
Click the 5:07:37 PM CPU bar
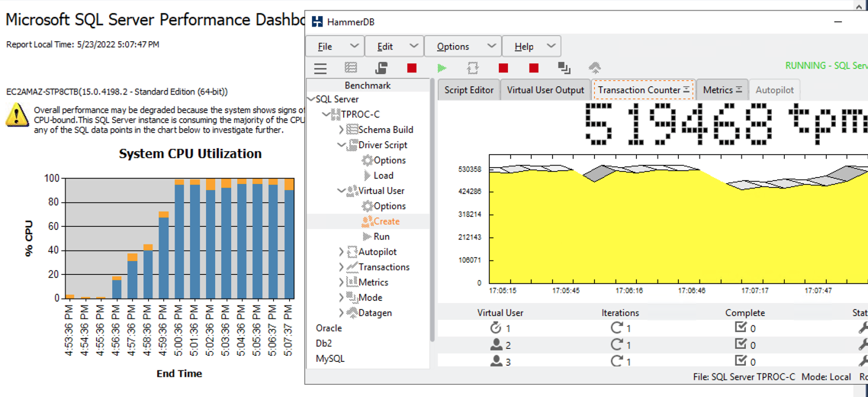(289, 238)
